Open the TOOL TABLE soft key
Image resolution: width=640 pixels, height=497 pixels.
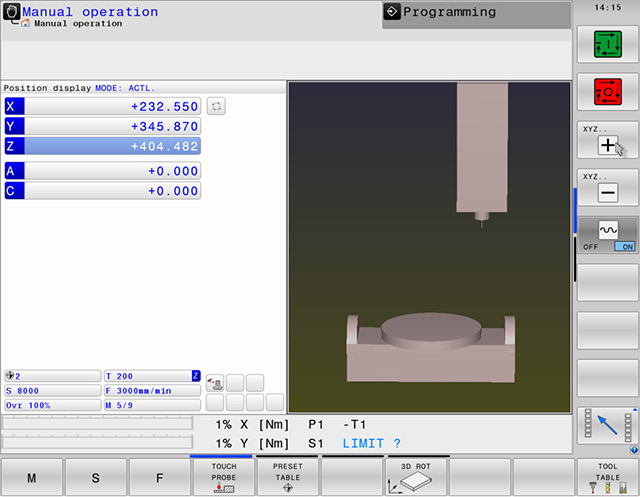tap(607, 478)
